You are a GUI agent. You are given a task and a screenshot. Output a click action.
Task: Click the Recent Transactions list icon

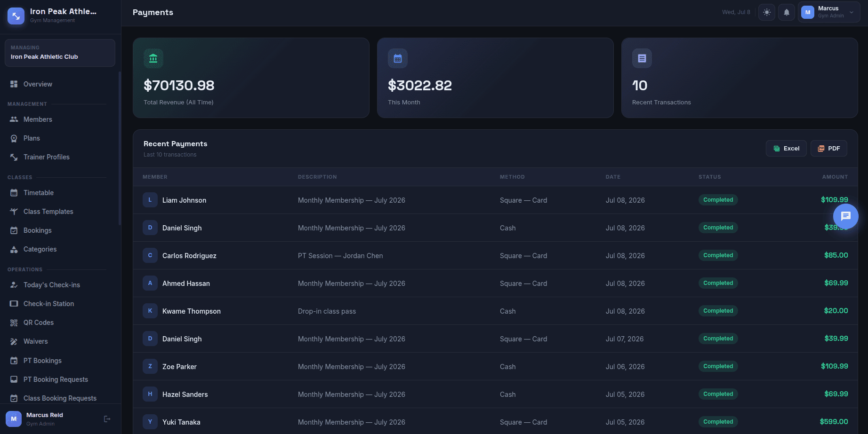642,58
